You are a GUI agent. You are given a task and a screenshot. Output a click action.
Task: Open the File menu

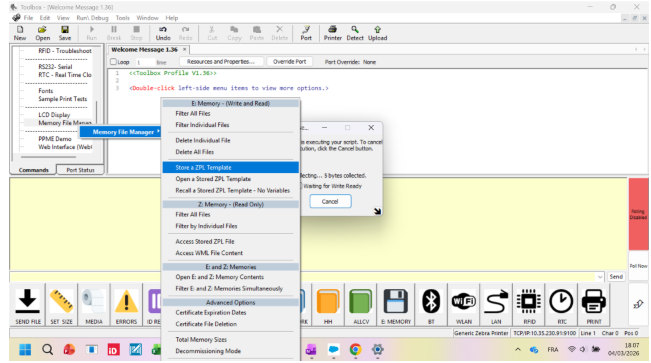point(28,18)
